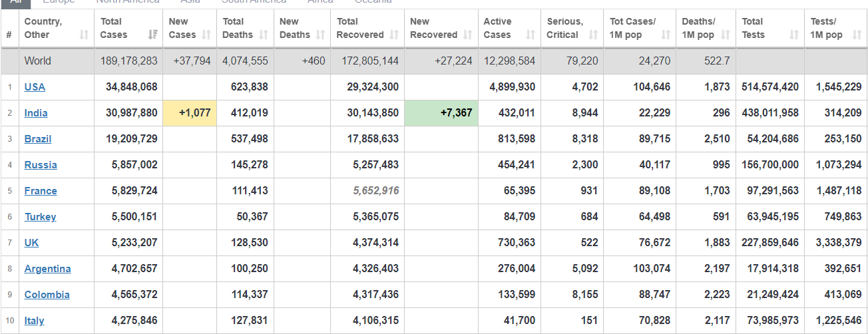The width and height of the screenshot is (868, 334).
Task: Open Russia statistics link
Action: pos(41,164)
